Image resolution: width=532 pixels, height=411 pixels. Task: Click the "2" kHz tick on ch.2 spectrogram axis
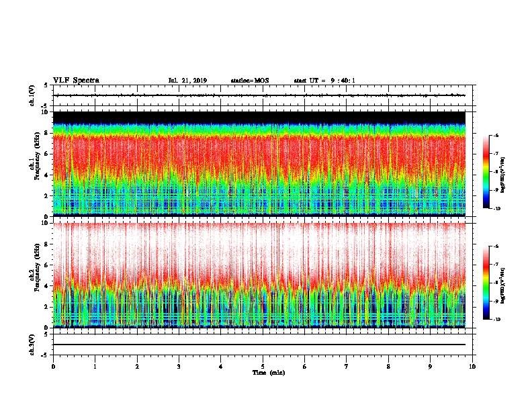[46, 307]
